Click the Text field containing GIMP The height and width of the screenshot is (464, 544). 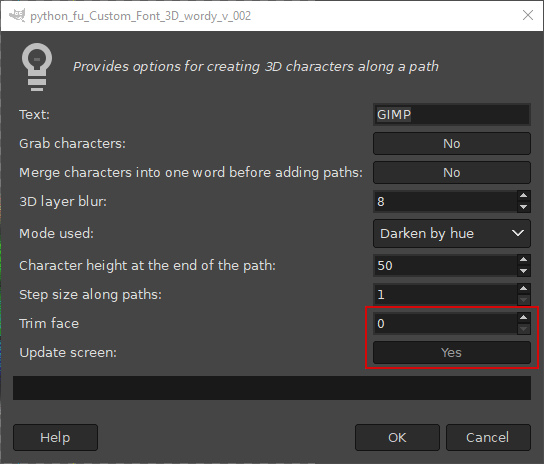[452, 115]
